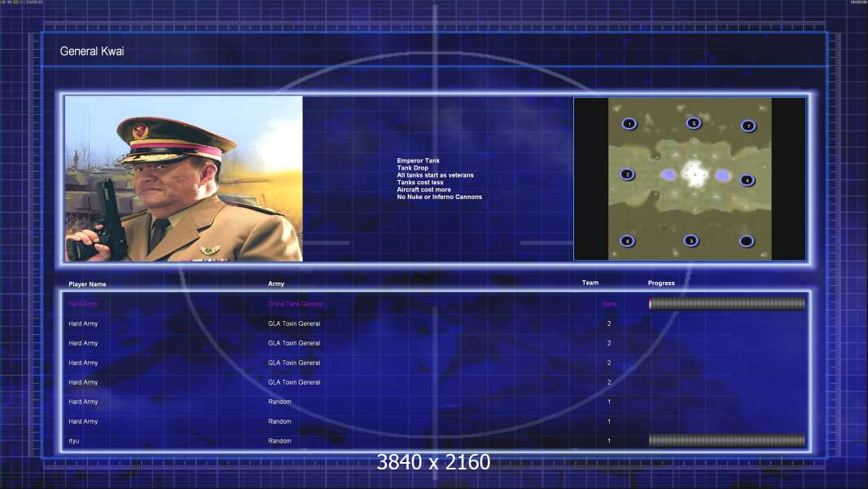Click start position marker 6 on map
The width and height of the screenshot is (868, 489).
coord(627,241)
